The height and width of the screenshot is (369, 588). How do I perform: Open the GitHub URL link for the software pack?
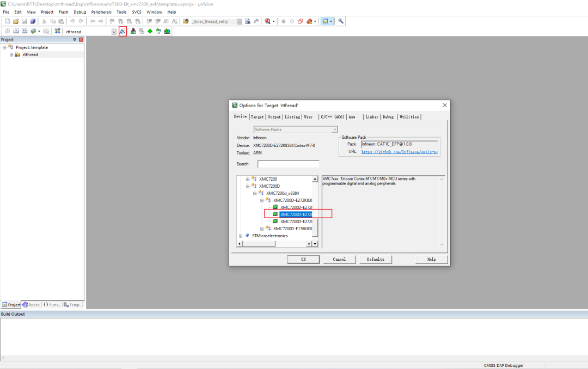(x=399, y=152)
